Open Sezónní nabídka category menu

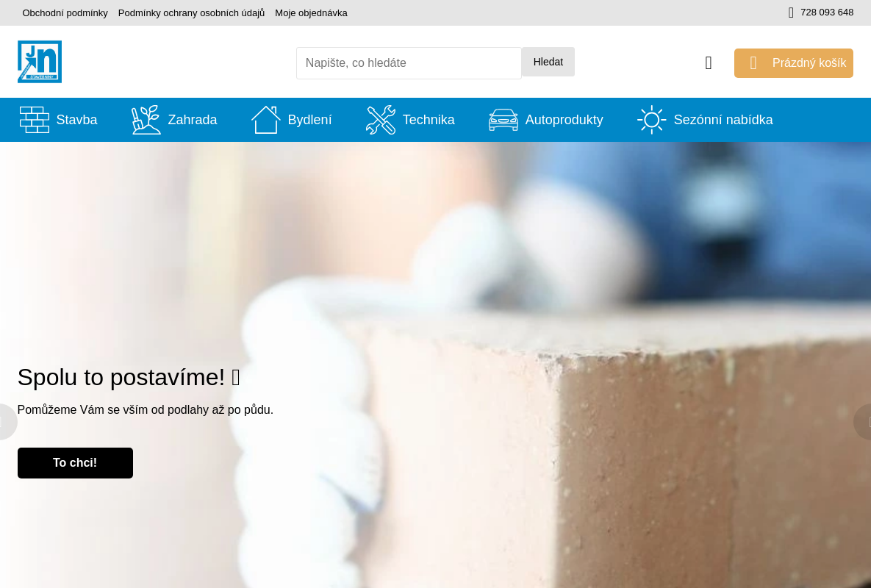tap(705, 120)
